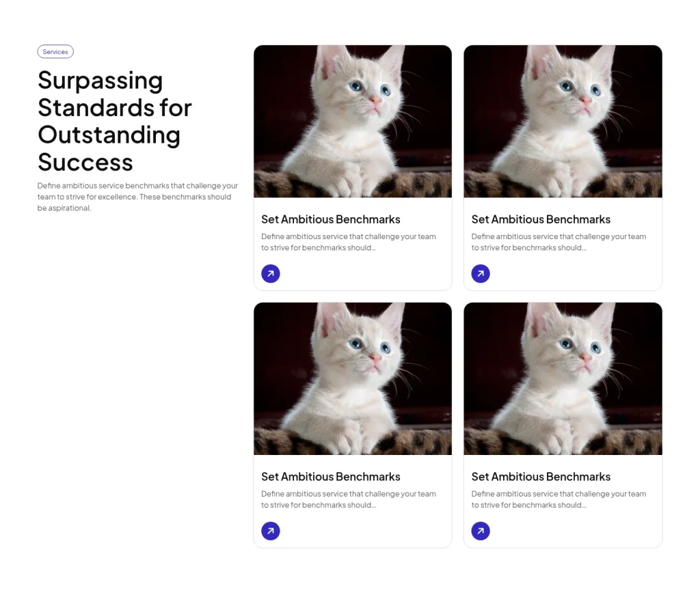This screenshot has width=700, height=593.
Task: Click the truncated description on the bottom-left card
Action: click(349, 499)
